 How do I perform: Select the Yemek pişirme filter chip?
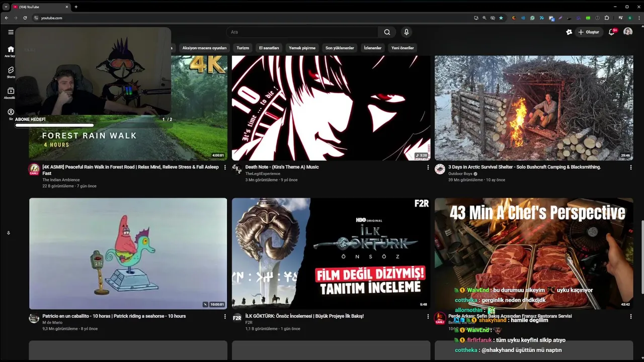(302, 48)
